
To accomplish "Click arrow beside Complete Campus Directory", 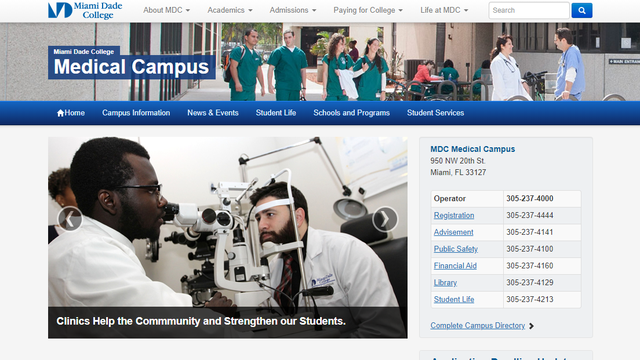I will tap(531, 326).
